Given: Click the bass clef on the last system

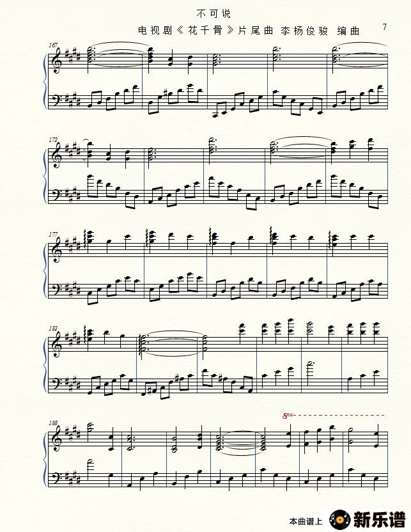Looking at the screenshot, I should 56,478.
